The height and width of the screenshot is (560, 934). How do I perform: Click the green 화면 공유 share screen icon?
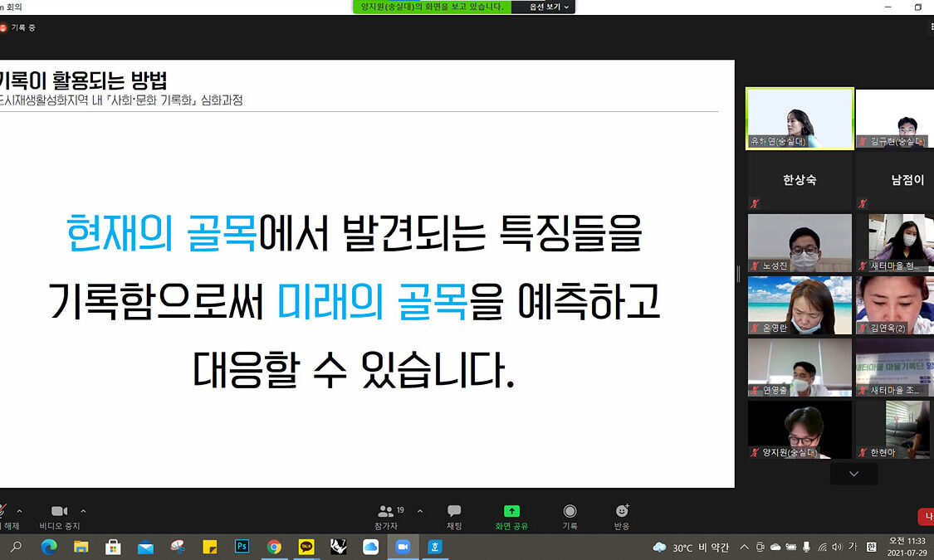tap(511, 511)
